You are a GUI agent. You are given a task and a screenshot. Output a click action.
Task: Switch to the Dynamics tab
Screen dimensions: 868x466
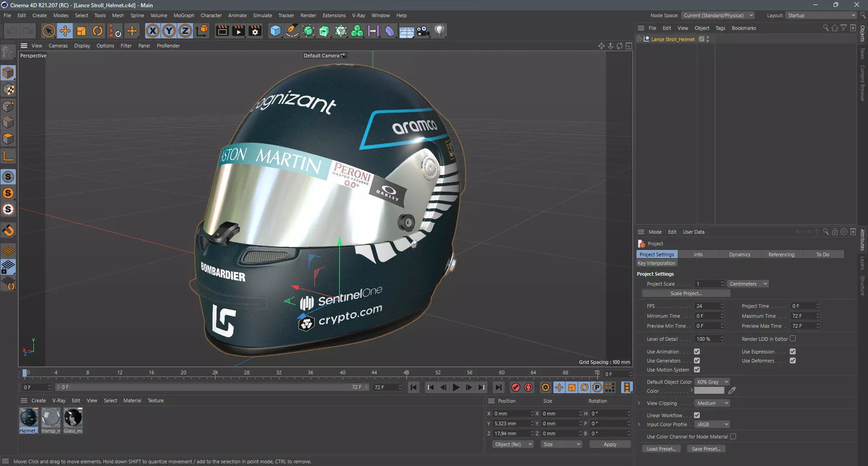tap(739, 254)
